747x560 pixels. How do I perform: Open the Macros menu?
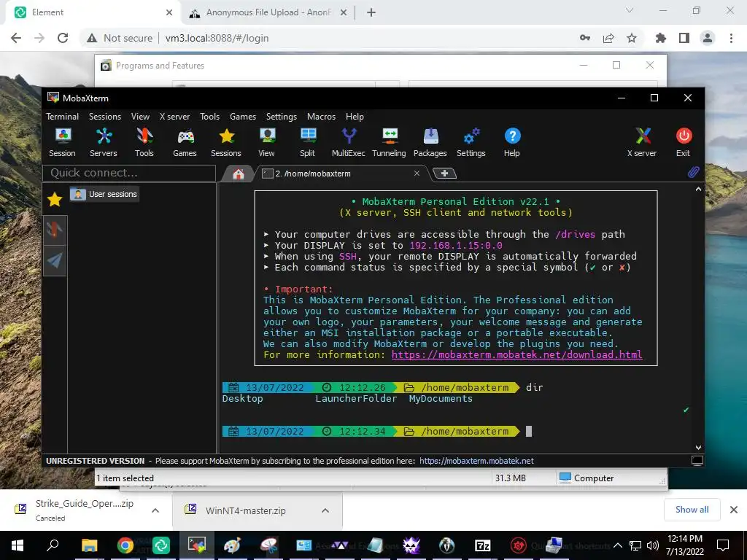[321, 117]
